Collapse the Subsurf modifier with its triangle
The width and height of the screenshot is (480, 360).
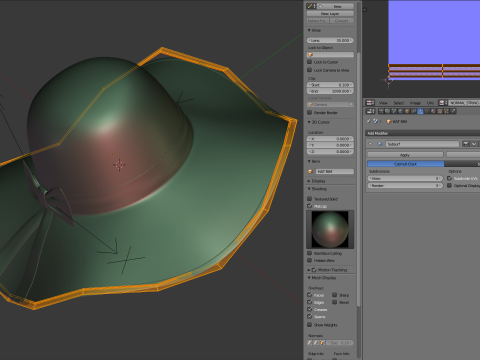[x=370, y=144]
